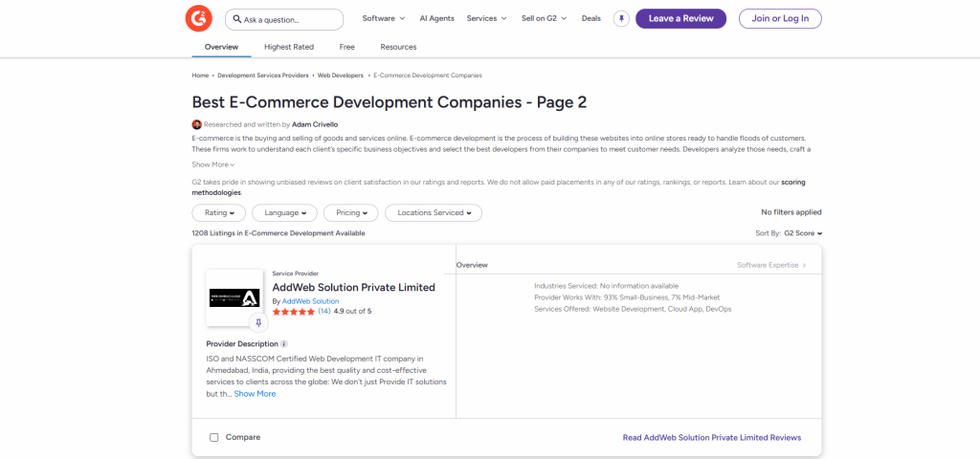Open AddWeb Solution Private Limited title
The image size is (980, 459).
coord(354,287)
